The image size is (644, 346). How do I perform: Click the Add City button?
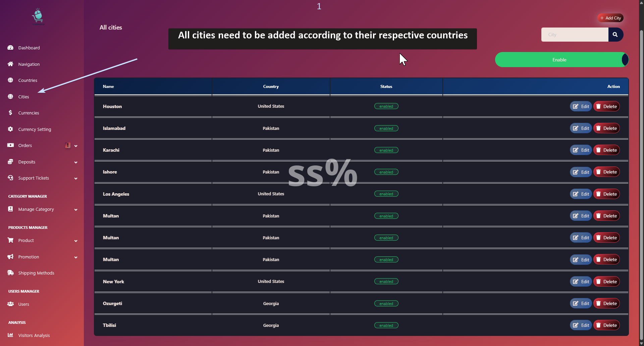(x=610, y=18)
